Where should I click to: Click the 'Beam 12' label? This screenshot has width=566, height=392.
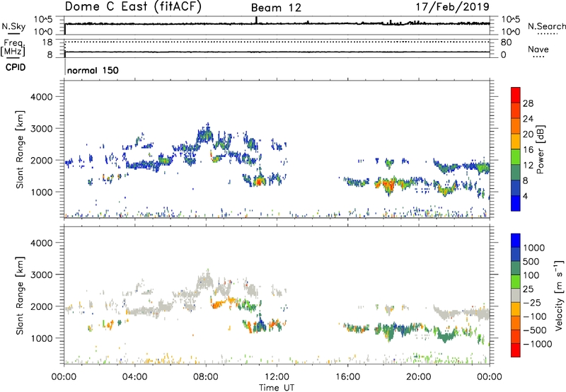[x=276, y=8]
